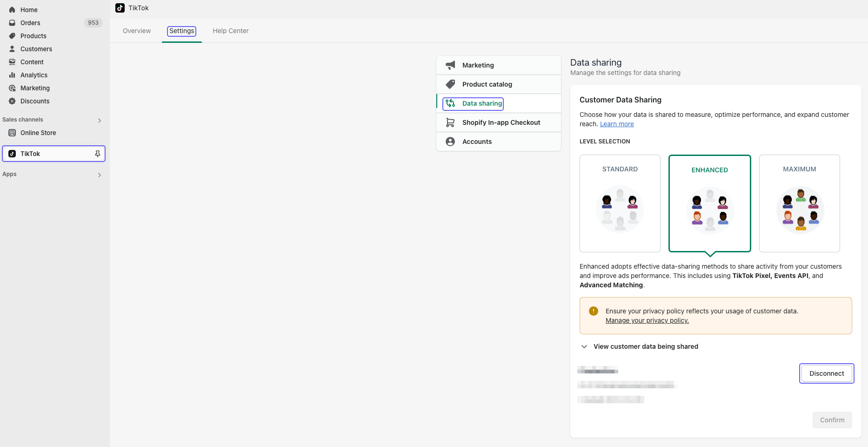This screenshot has width=868, height=447.
Task: Open the Learn more link
Action: (x=617, y=124)
